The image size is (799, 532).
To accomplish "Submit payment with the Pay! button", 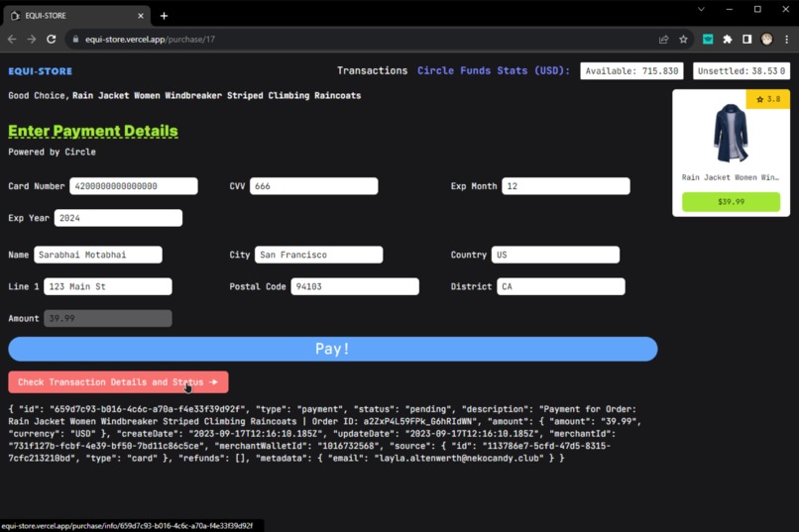I will tap(333, 349).
